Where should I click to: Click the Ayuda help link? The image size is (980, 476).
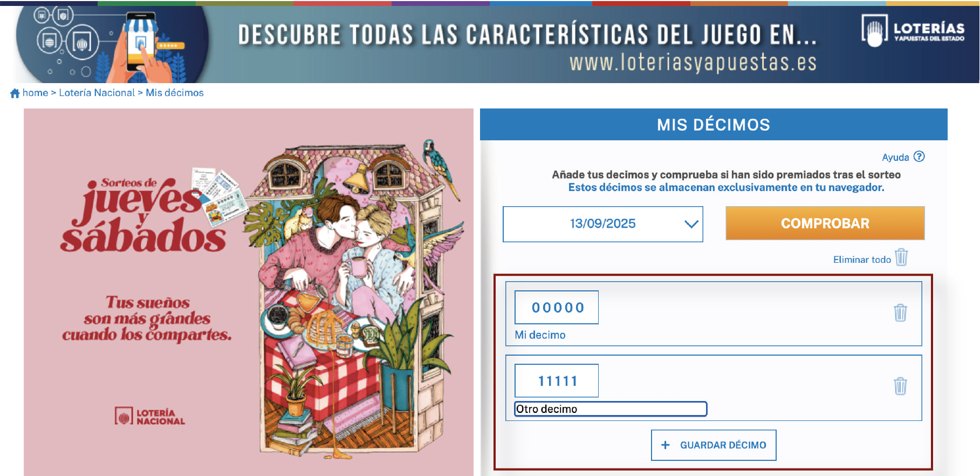tap(895, 157)
